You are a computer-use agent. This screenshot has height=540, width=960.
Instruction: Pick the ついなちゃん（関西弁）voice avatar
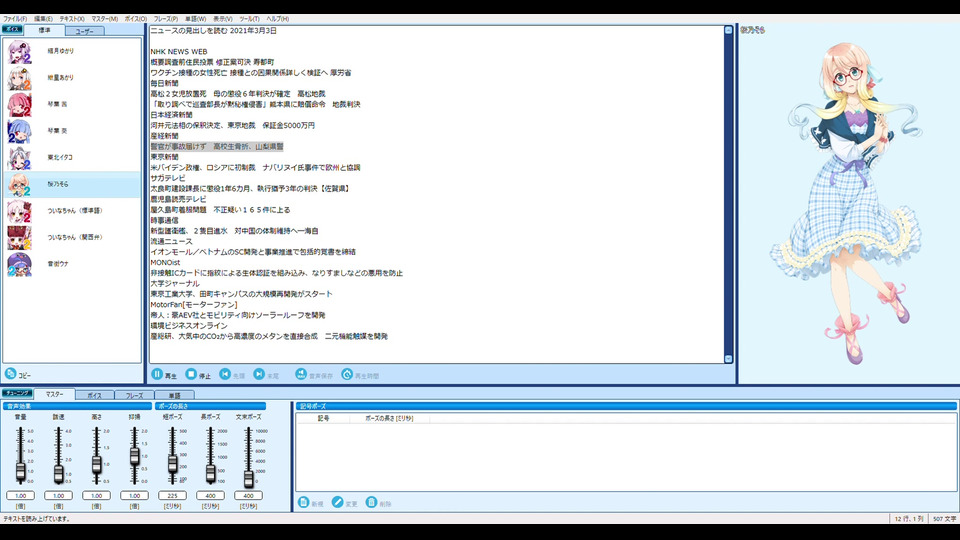pos(20,238)
